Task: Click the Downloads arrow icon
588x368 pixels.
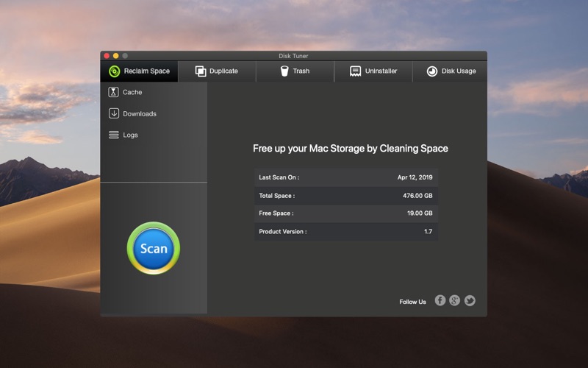Action: click(114, 113)
